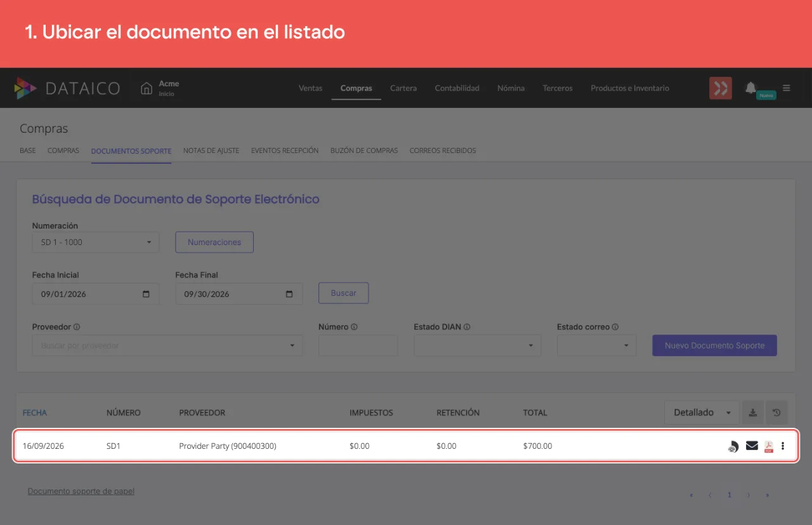Open the Contabilidad menu
This screenshot has width=812, height=525.
tap(457, 88)
